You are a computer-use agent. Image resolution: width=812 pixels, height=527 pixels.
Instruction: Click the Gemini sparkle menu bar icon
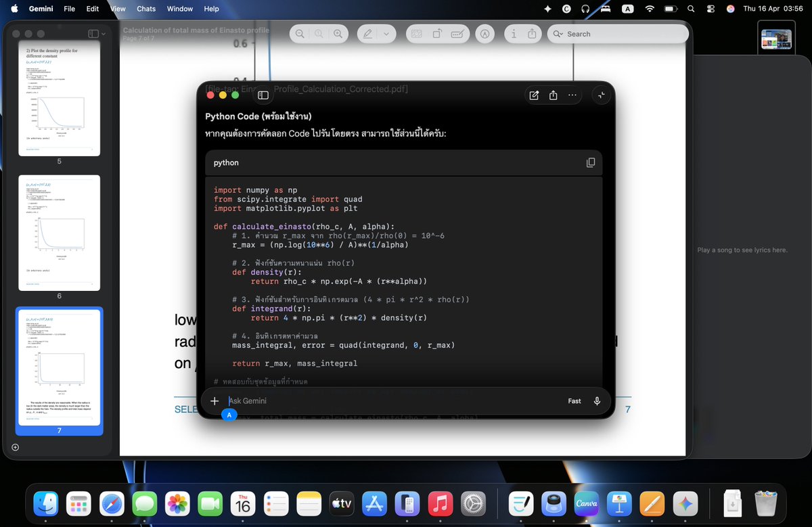(x=547, y=9)
